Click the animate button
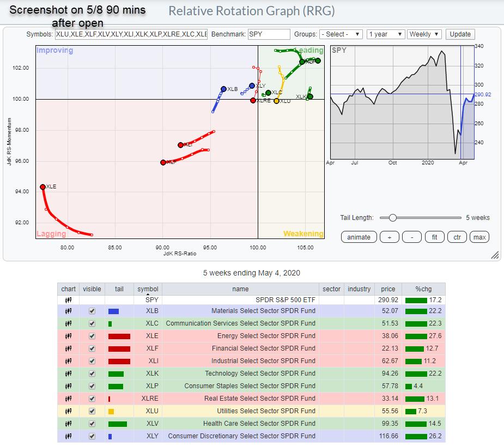Viewport: 504px width, 447px height. 359,237
